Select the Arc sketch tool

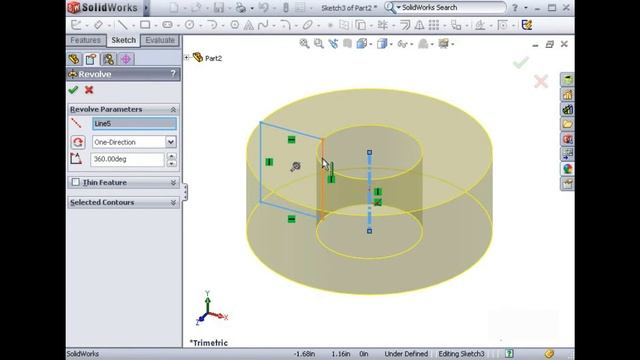[x=212, y=25]
